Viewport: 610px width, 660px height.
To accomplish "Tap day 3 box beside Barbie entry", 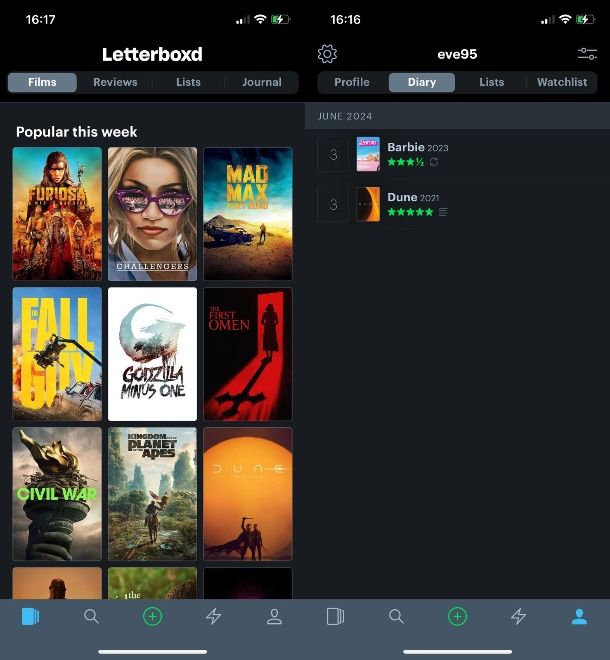I will pos(333,154).
